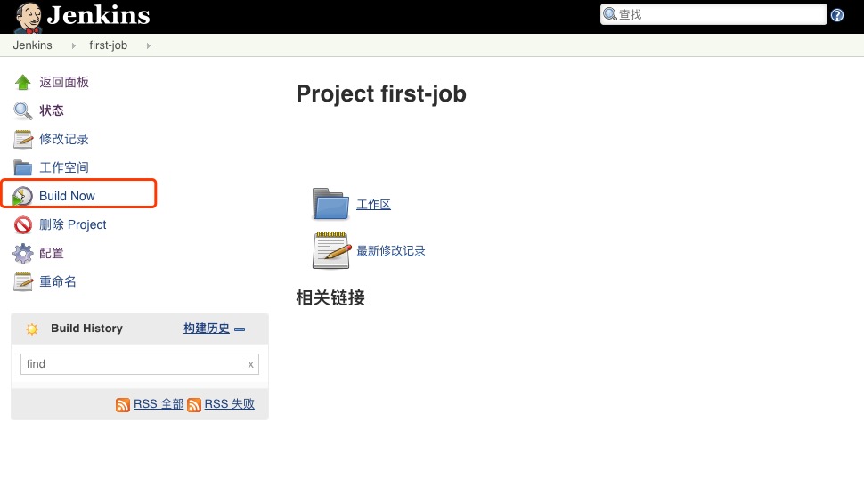Viewport: 864px width, 504px height.
Task: Click the clock icon for Build Now
Action: click(x=22, y=196)
